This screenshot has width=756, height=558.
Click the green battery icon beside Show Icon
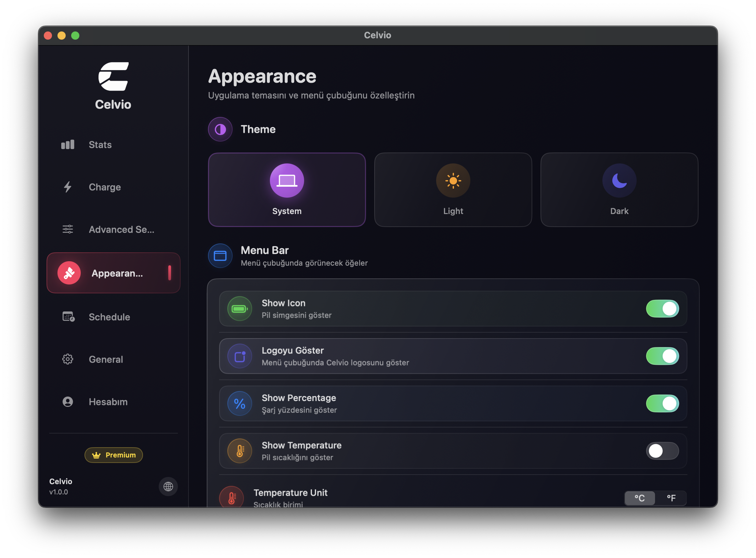pyautogui.click(x=239, y=308)
